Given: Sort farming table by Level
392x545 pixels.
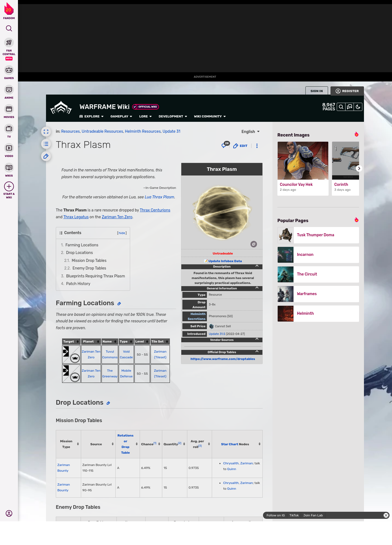Looking at the screenshot, I should 147,342.
